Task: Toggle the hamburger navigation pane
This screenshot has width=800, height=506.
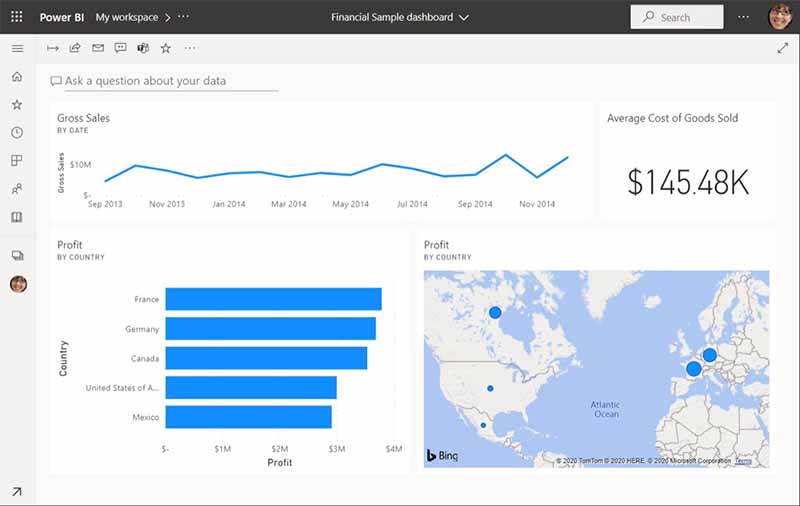Action: click(16, 48)
